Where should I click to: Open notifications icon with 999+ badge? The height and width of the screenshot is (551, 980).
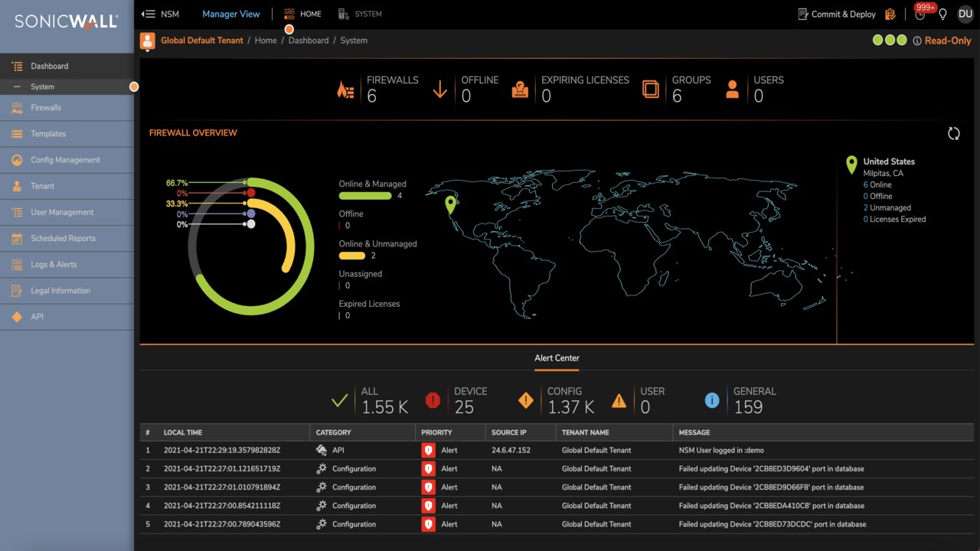pyautogui.click(x=921, y=13)
